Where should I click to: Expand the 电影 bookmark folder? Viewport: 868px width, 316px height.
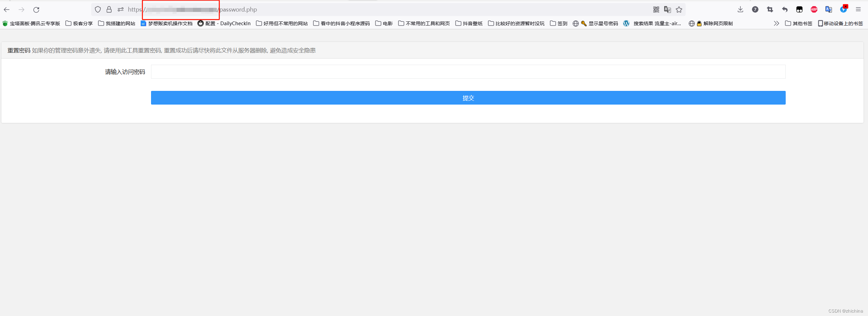[384, 23]
